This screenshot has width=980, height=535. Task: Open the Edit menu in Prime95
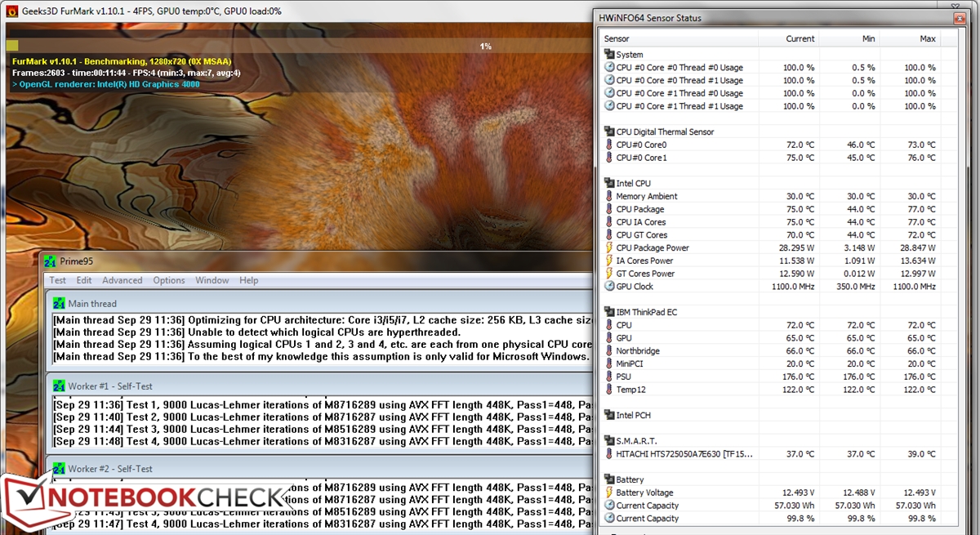point(84,280)
